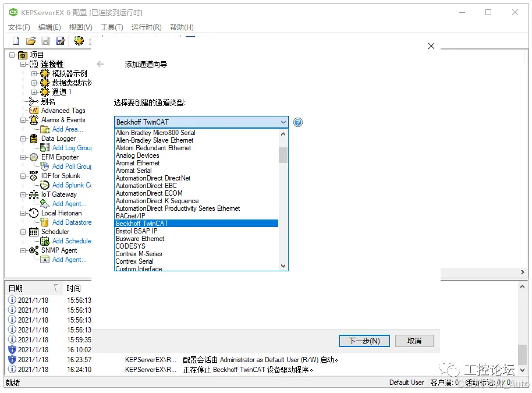The height and width of the screenshot is (393, 532).
Task: Click driver list scrollbar up arrow
Action: pos(283,134)
